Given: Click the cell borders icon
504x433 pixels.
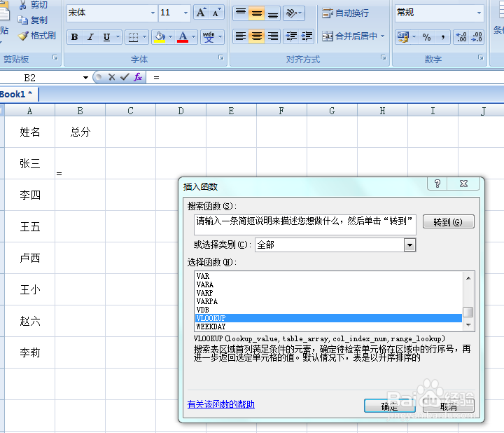Looking at the screenshot, I should point(133,37).
